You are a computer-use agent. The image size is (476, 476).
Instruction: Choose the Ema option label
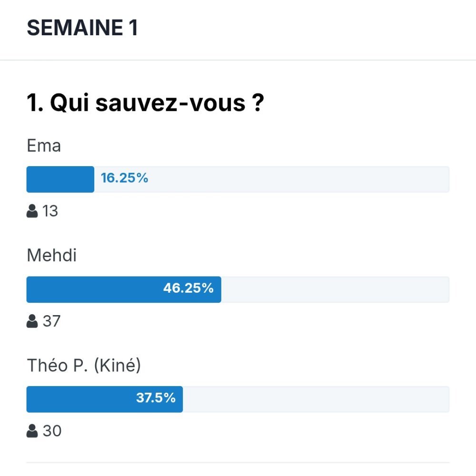44,145
